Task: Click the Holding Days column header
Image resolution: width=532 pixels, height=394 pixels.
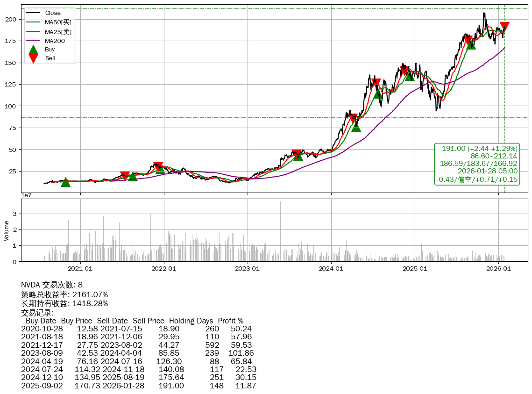Action: (x=191, y=321)
